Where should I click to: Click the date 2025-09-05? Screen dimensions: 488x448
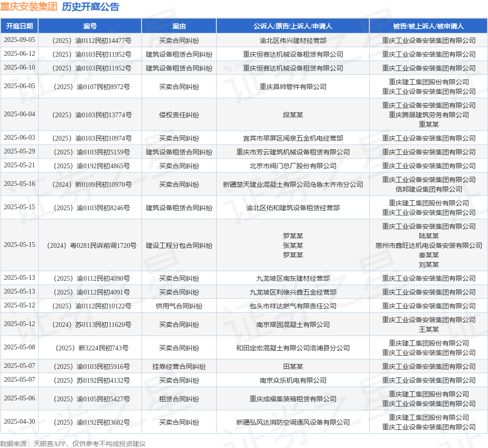tap(19, 40)
